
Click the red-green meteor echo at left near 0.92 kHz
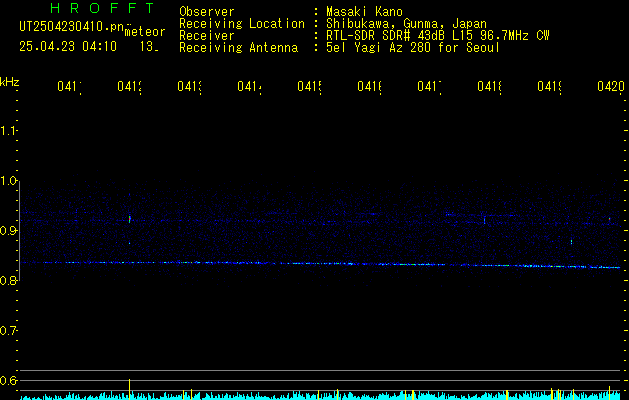click(130, 219)
